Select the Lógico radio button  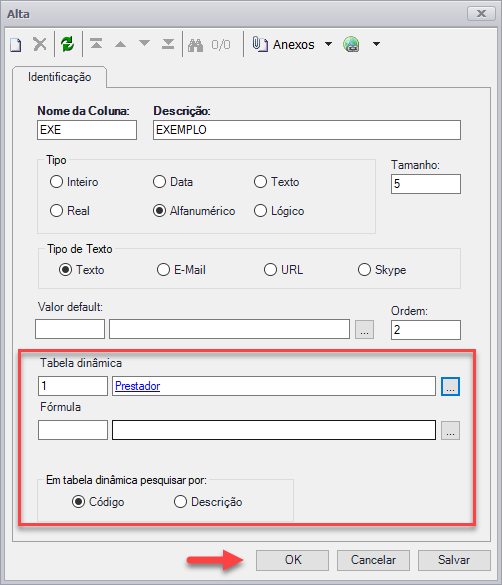260,211
